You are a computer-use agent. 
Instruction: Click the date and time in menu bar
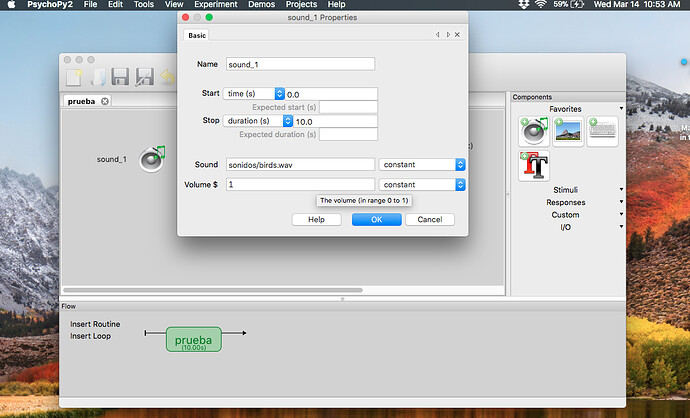[636, 4]
